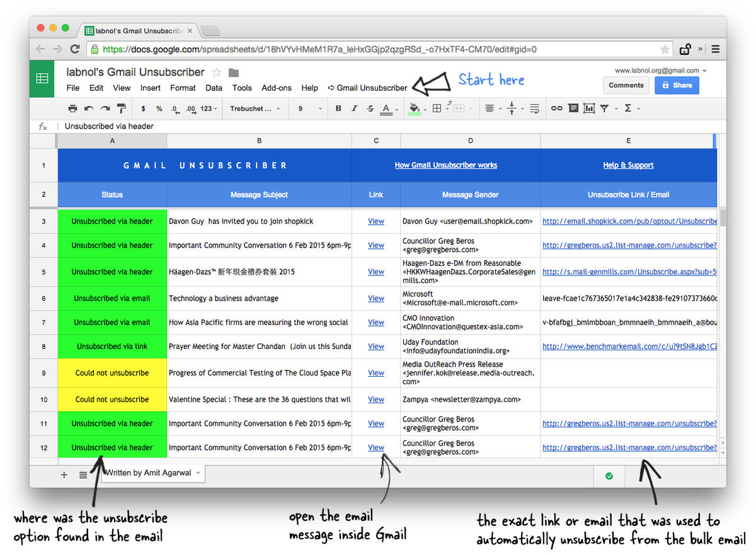This screenshot has width=756, height=555.
Task: Click the merge cells icon
Action: pos(458,108)
